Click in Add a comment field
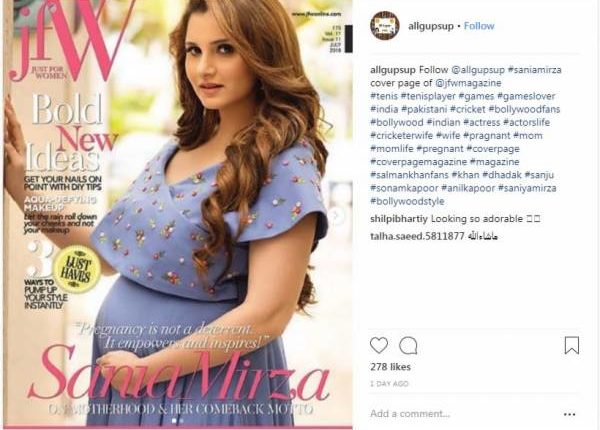The width and height of the screenshot is (600, 430). pos(459,414)
